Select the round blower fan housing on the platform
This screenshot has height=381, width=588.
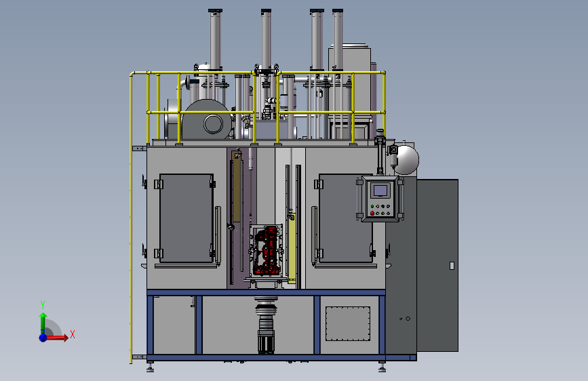tap(207, 119)
